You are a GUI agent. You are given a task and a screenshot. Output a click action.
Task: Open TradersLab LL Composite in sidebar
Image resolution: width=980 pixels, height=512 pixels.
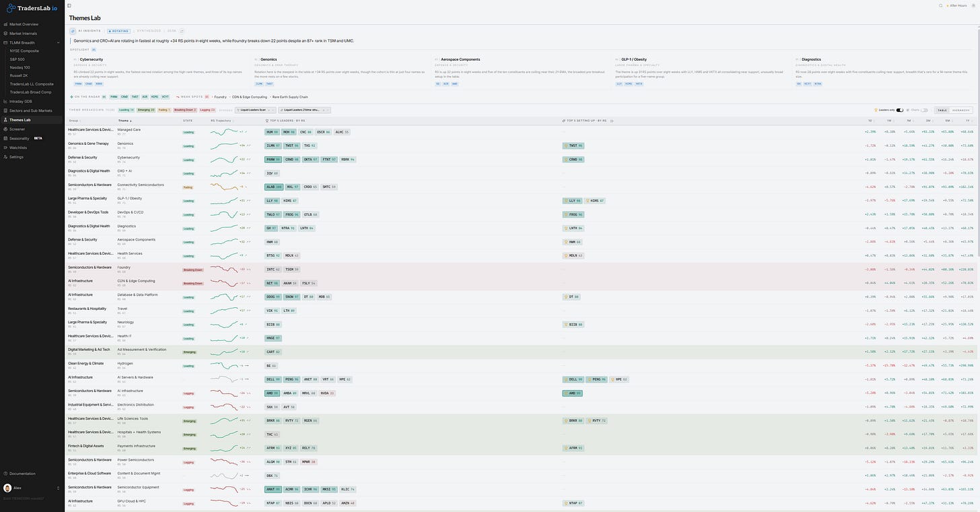click(32, 84)
